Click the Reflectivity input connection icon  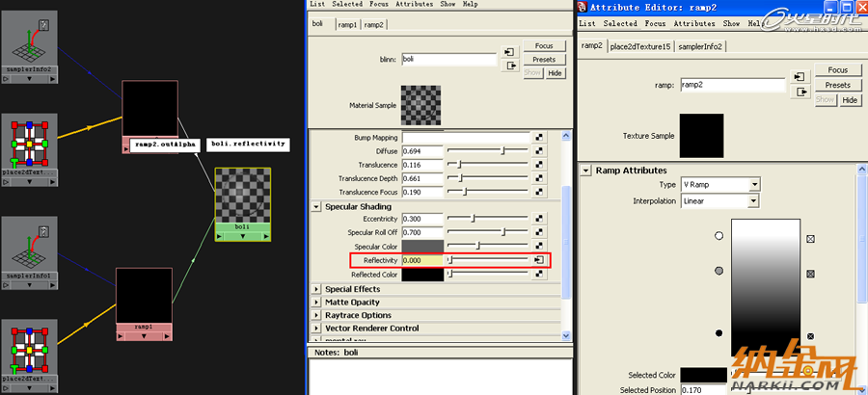point(538,260)
